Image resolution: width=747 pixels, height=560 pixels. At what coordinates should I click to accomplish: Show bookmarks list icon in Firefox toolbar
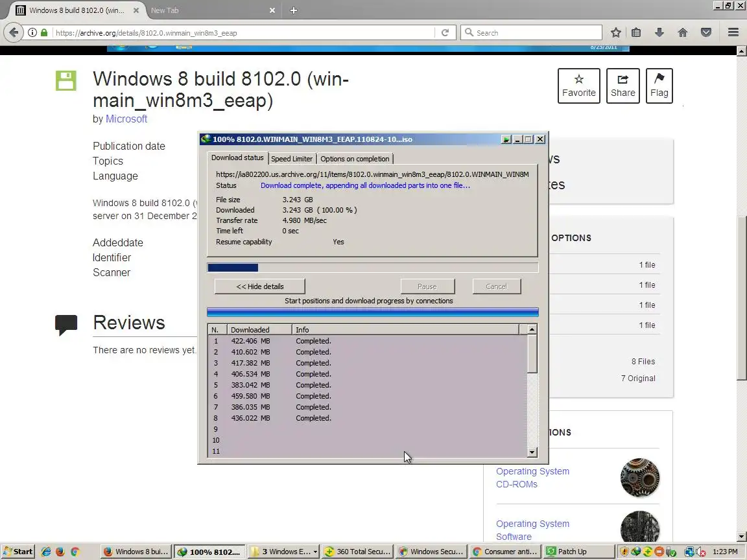[636, 33]
